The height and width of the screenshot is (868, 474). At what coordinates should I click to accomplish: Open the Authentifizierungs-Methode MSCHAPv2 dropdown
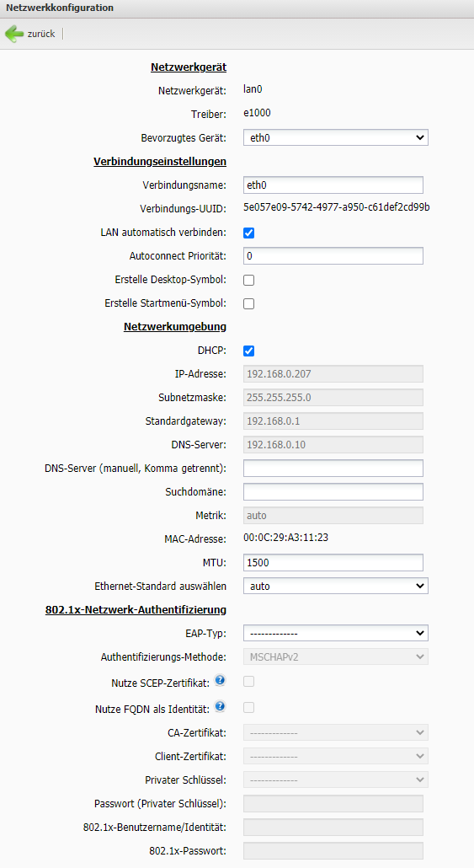tap(336, 657)
